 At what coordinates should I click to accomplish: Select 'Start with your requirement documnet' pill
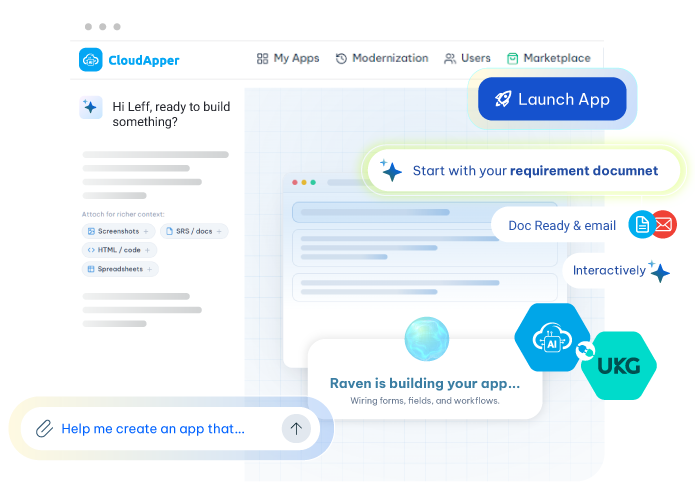click(x=523, y=171)
